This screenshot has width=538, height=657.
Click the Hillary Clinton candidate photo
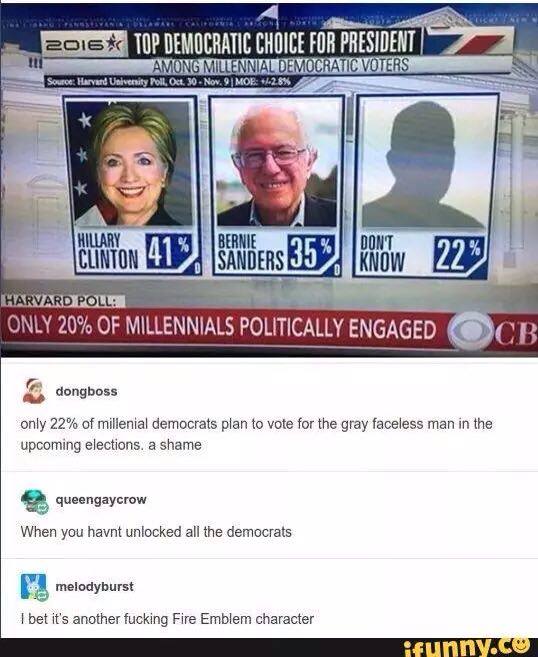[131, 163]
